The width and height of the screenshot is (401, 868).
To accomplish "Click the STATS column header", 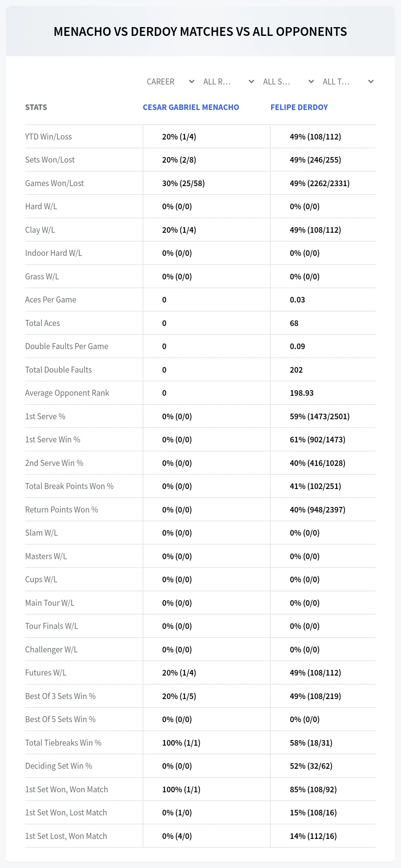I will [x=36, y=107].
